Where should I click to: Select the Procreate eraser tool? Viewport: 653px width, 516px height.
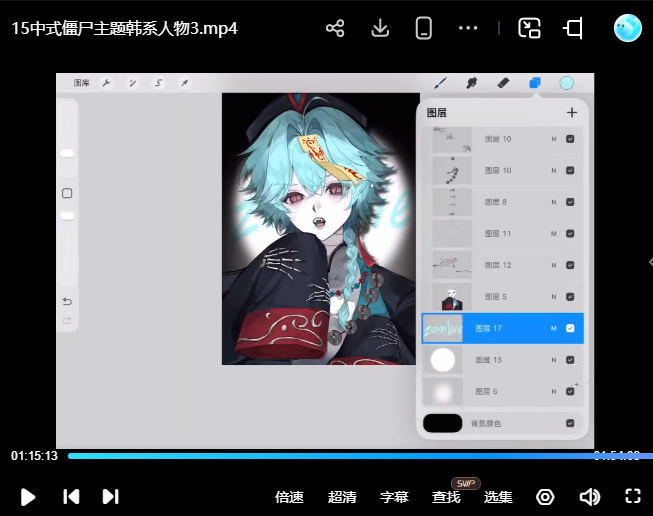click(503, 83)
